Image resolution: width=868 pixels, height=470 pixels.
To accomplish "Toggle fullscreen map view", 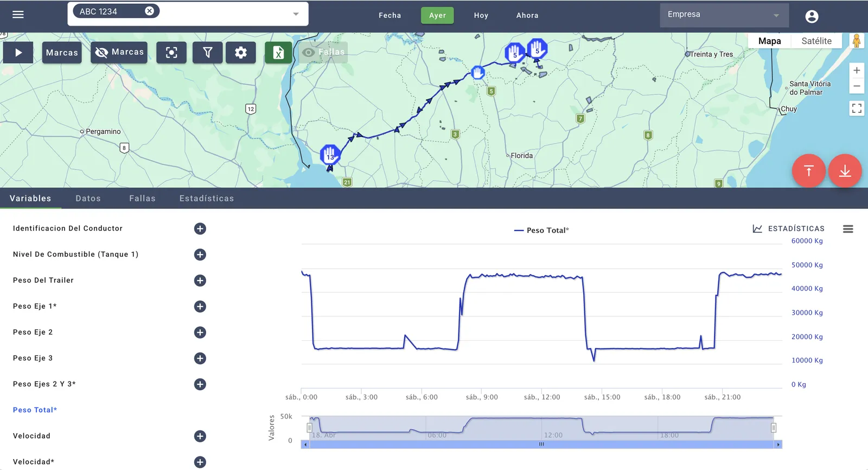I will click(857, 109).
